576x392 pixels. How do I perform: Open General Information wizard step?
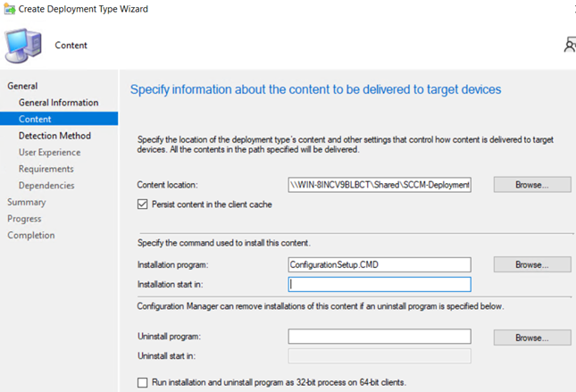click(x=58, y=103)
